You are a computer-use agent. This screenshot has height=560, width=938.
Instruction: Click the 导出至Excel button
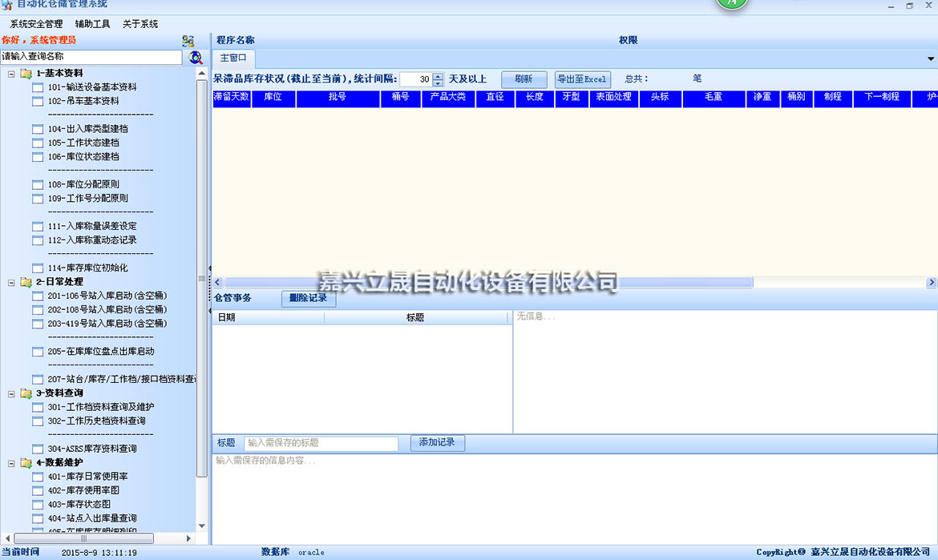(582, 79)
